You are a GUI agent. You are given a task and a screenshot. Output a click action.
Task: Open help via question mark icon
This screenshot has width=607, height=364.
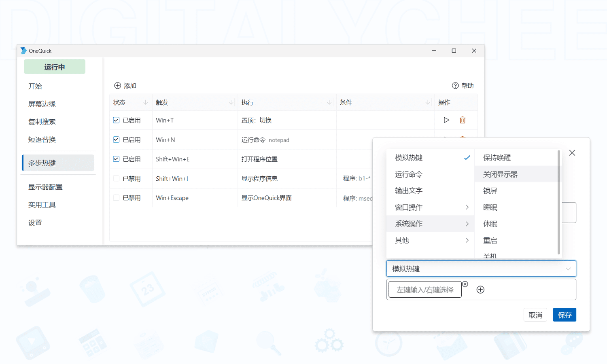455,86
